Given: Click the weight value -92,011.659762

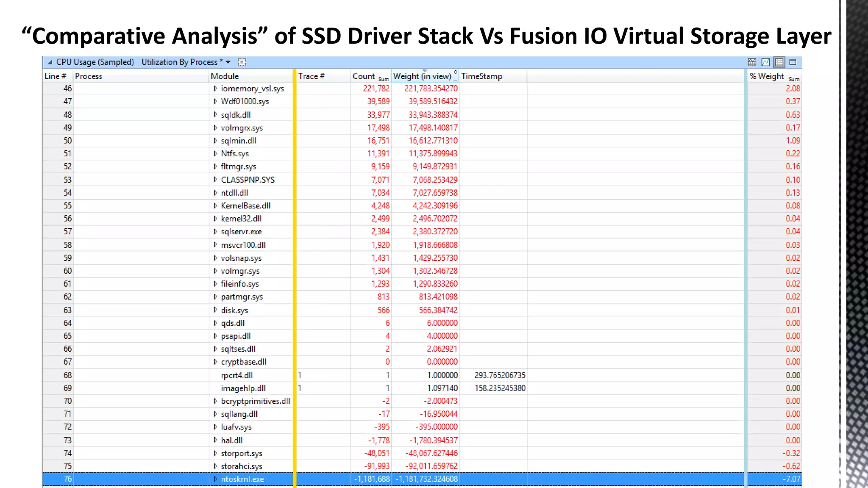Looking at the screenshot, I should pos(431,466).
